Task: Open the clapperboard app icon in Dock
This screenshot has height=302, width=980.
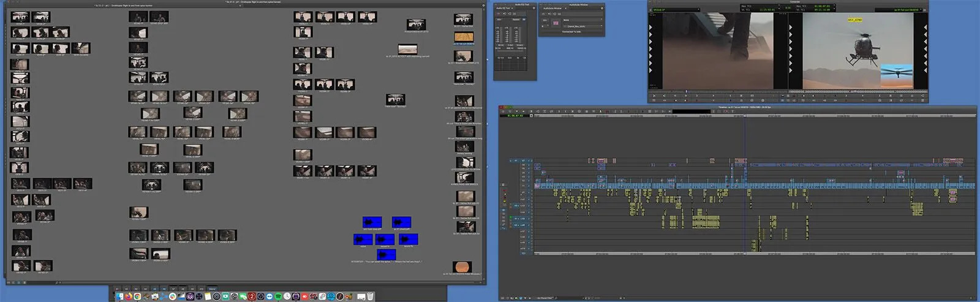Action: click(181, 296)
